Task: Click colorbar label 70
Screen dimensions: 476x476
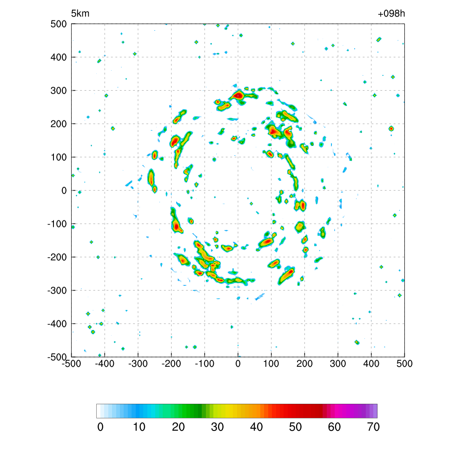Action: 373,427
